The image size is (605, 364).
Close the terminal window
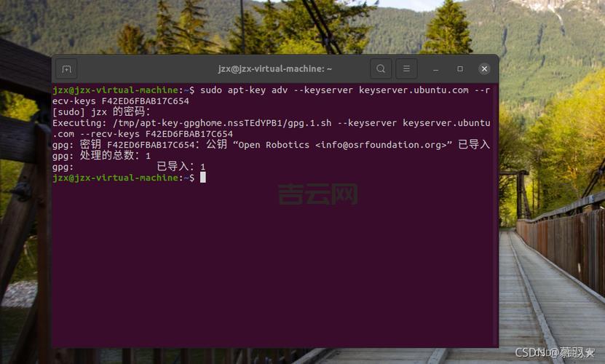[x=484, y=68]
